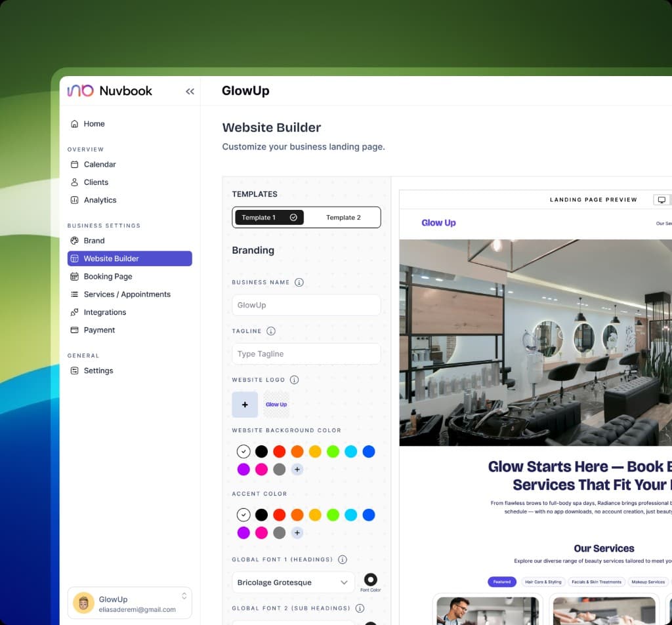Viewport: 672px width, 625px height.
Task: Choose Template 1
Action: point(269,218)
